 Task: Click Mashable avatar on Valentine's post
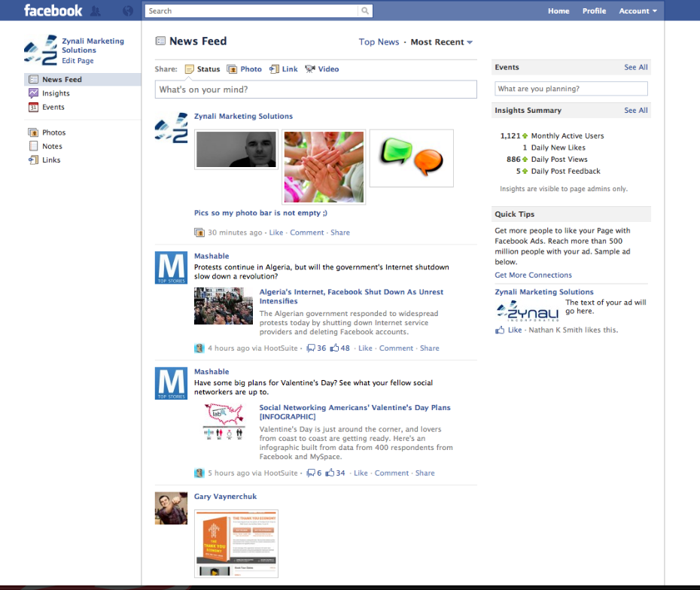coord(171,383)
